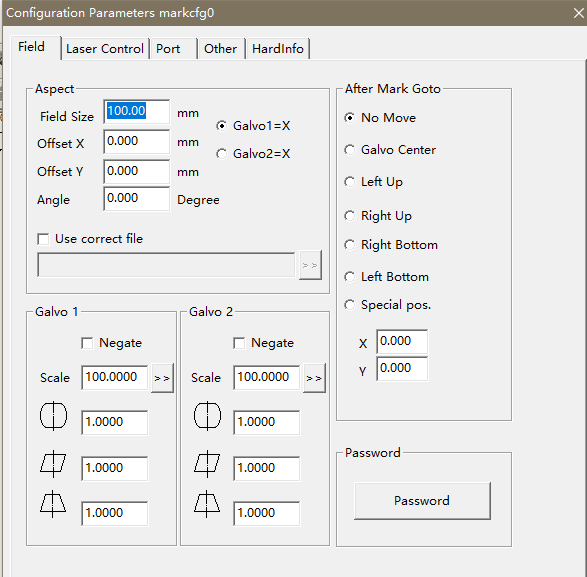Click Galvo 2 parallelogram distortion icon
The height and width of the screenshot is (577, 587).
pyautogui.click(x=207, y=464)
